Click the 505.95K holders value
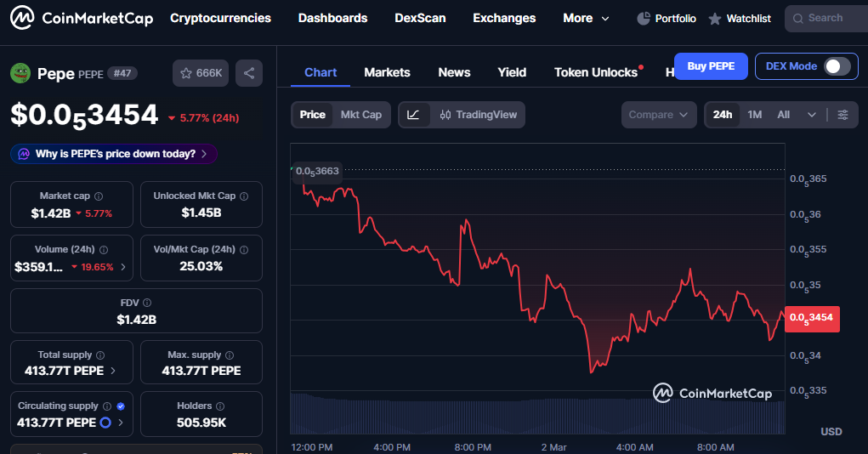Screen dimensions: 868x454 click(201, 423)
